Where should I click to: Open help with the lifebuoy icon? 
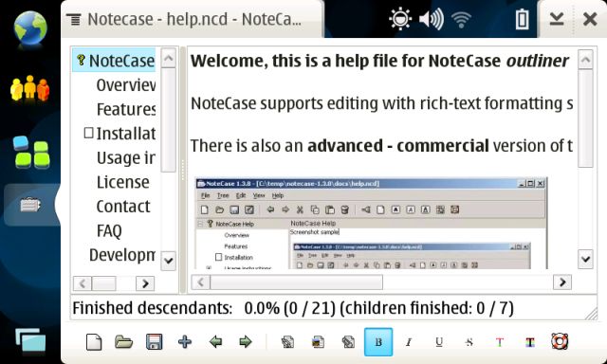tap(560, 341)
